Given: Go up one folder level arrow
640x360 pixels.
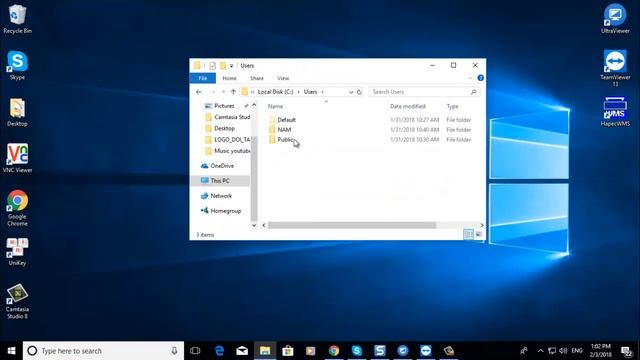Looking at the screenshot, I should 233,92.
